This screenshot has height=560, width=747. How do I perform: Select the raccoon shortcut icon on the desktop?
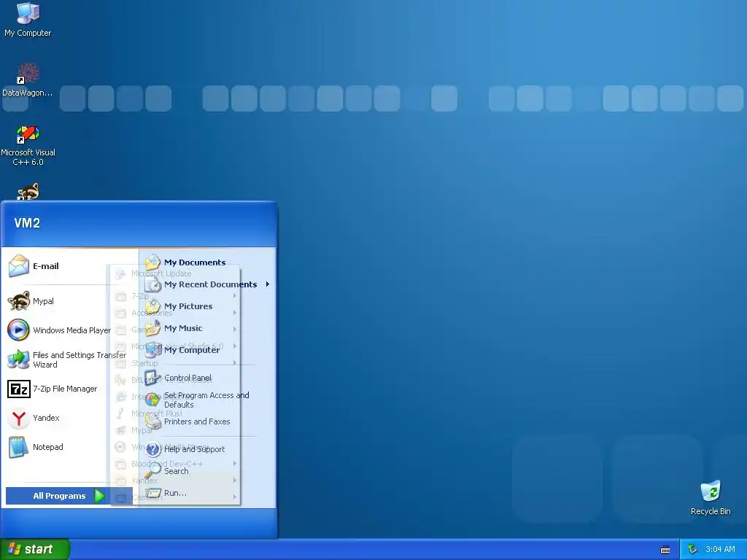click(x=28, y=192)
